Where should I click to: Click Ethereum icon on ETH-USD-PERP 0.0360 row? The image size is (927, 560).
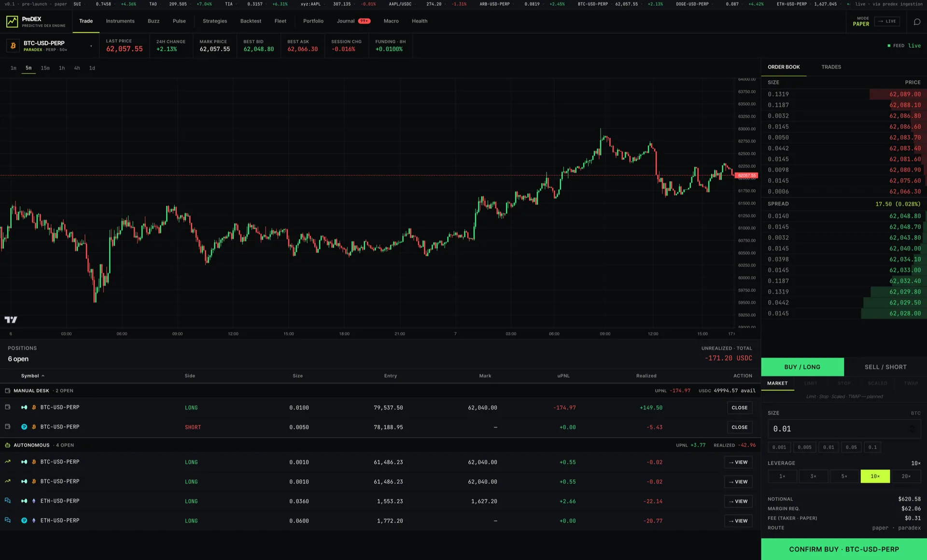tap(34, 501)
